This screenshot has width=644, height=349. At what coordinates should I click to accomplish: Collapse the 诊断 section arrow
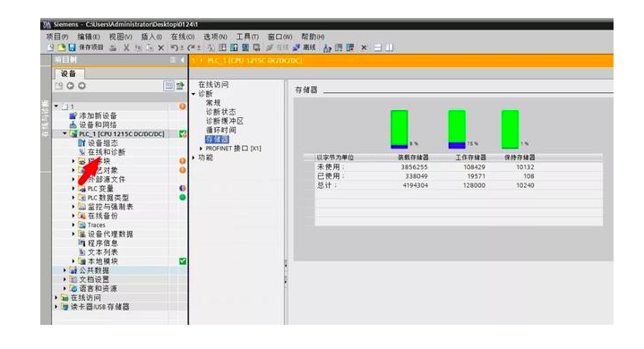click(193, 94)
